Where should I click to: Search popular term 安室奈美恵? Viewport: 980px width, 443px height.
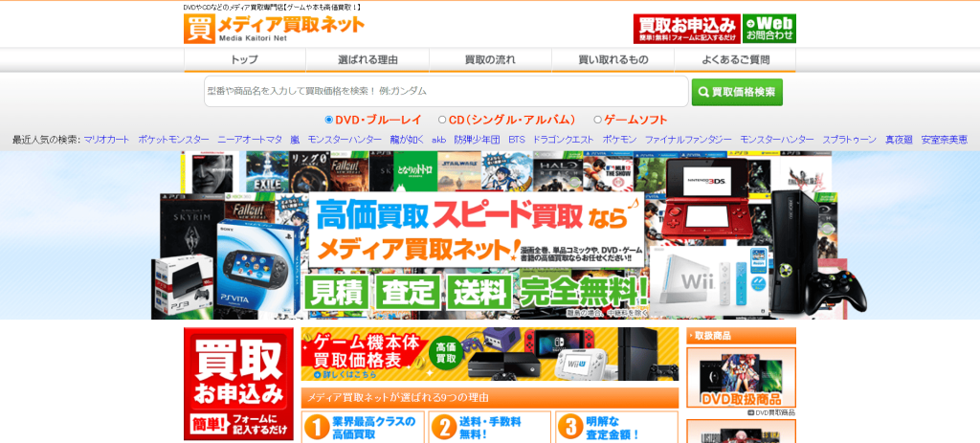(945, 140)
